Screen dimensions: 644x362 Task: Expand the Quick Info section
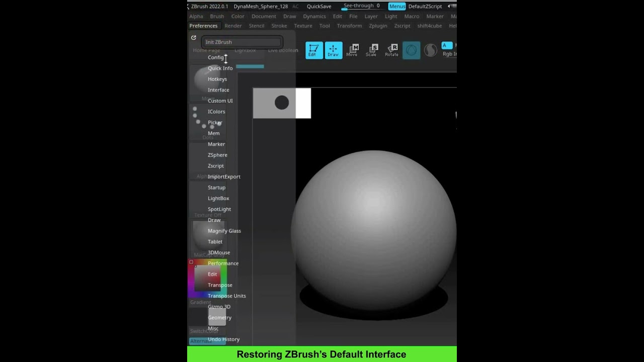(220, 68)
